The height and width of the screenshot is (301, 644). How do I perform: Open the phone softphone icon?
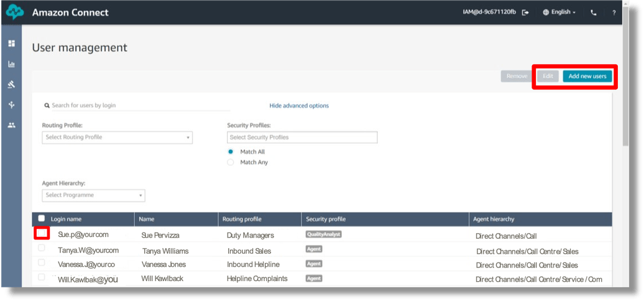click(x=593, y=12)
